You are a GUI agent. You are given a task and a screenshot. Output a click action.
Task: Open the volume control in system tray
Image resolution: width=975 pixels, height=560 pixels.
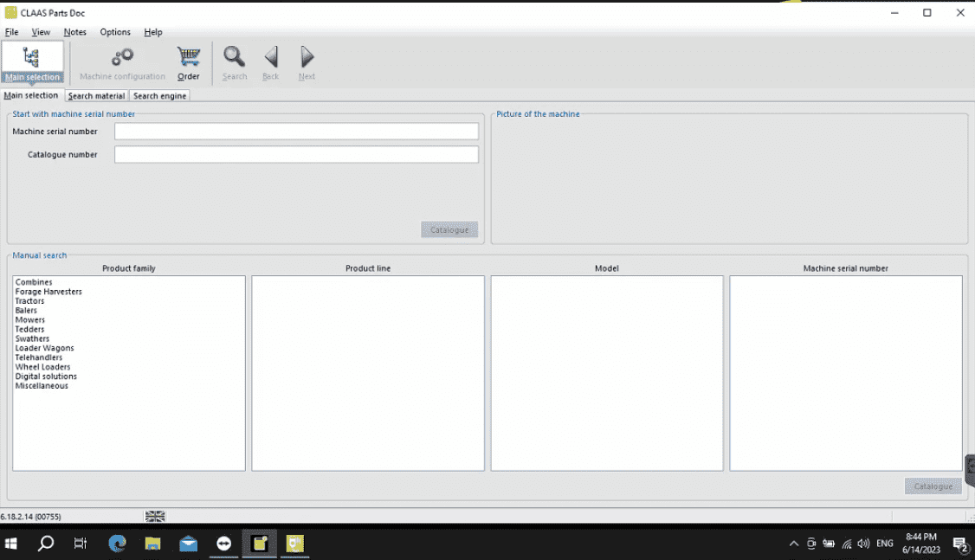pos(863,544)
